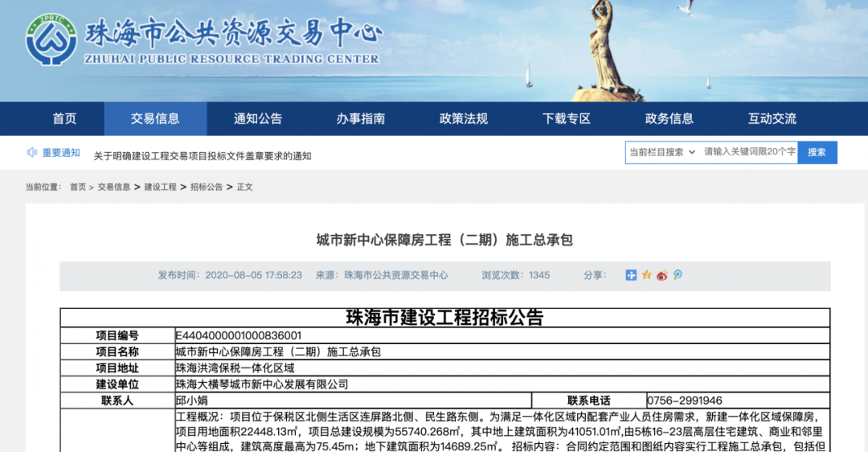Click 招标公告 breadcrumb link
Screen dimensions: 868x452
click(x=207, y=187)
